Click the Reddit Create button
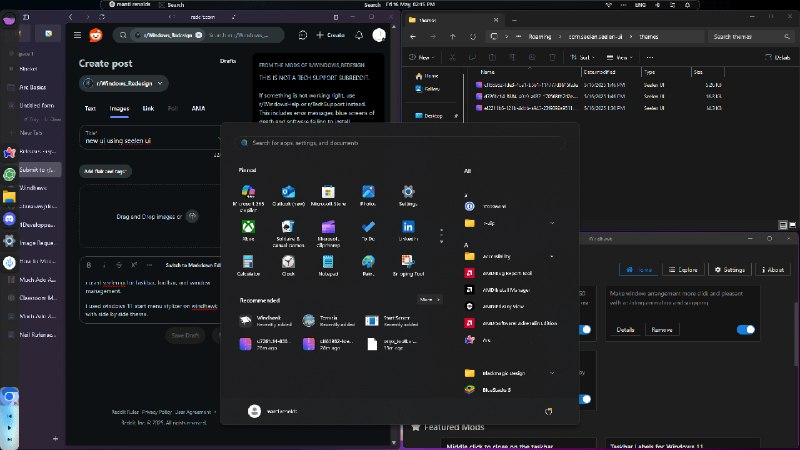Viewport: 800px width, 450px height. (x=331, y=35)
